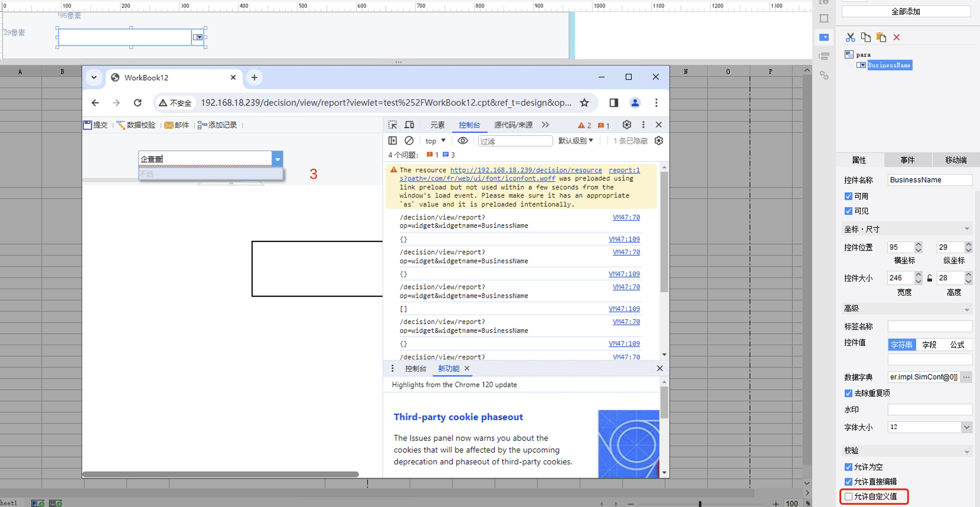Viewport: 980px width, 507px height.
Task: Click the eye live-expression icon in console
Action: tap(463, 140)
